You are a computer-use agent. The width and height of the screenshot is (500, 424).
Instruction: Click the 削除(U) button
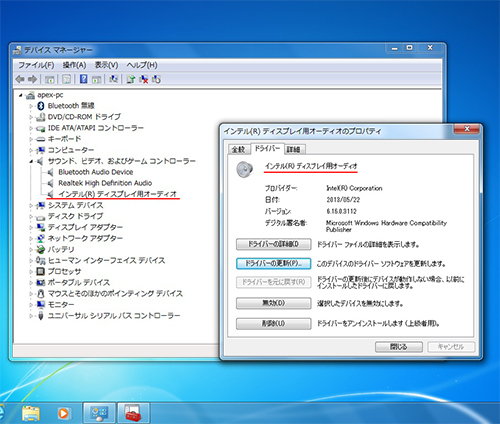(x=273, y=323)
